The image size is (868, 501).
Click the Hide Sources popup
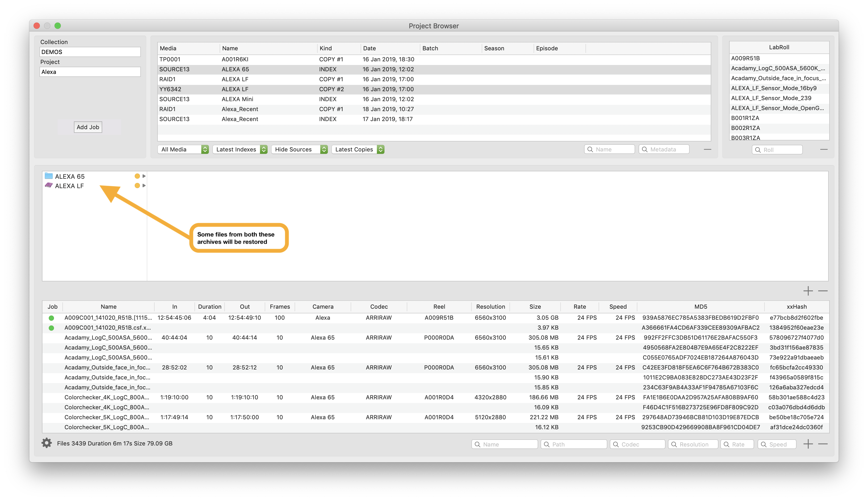(299, 149)
